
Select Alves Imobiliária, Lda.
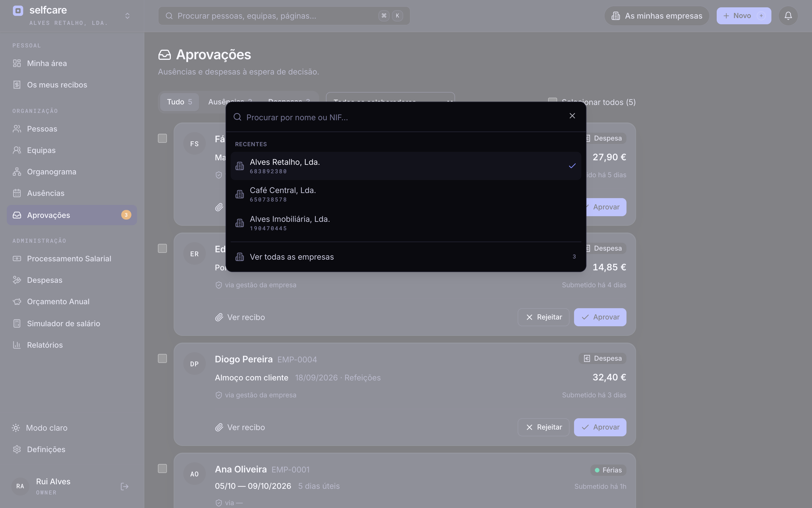406,223
